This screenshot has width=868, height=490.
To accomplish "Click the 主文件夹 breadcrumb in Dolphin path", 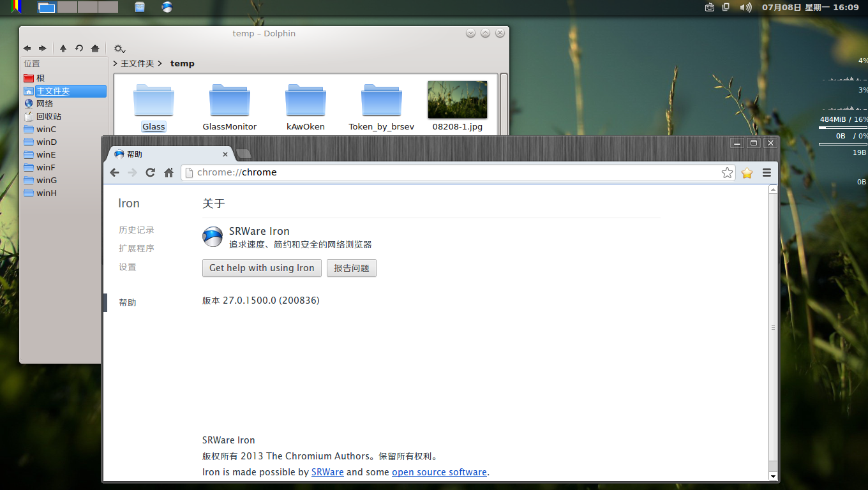I will point(137,64).
